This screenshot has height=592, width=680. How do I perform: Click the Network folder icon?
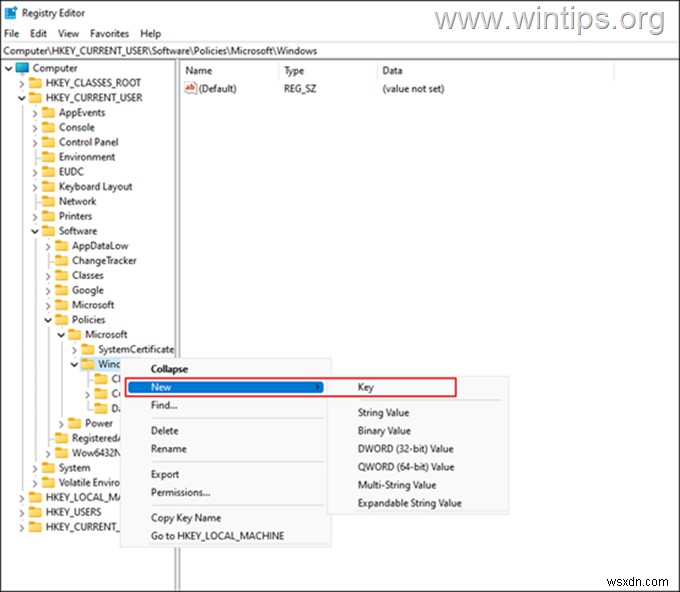coord(48,201)
